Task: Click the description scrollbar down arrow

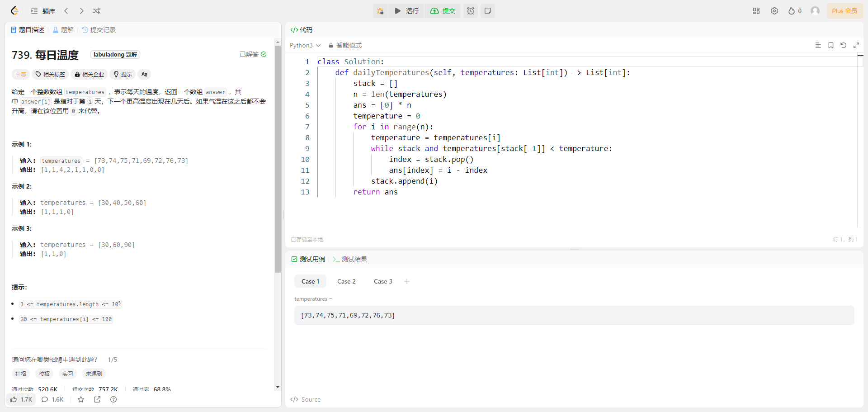Action: coord(278,387)
